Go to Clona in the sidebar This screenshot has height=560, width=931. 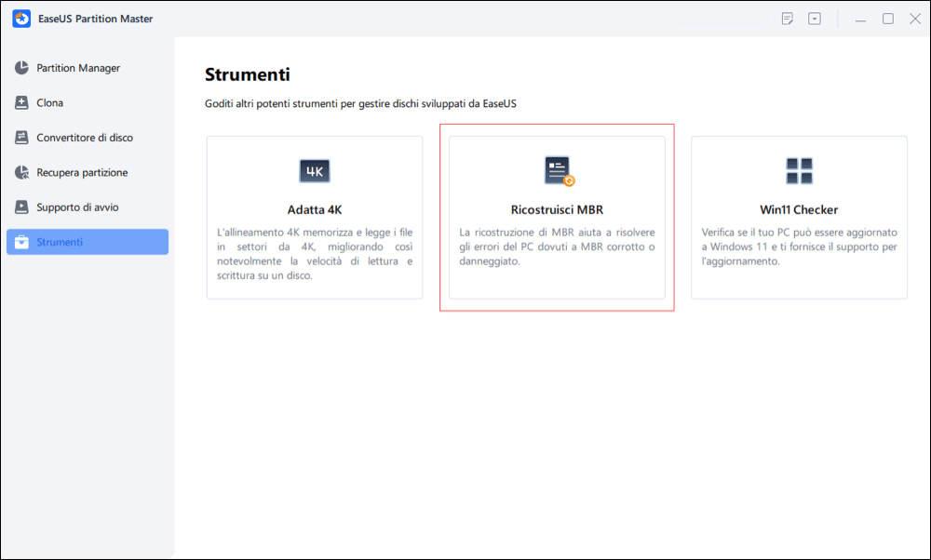88,102
